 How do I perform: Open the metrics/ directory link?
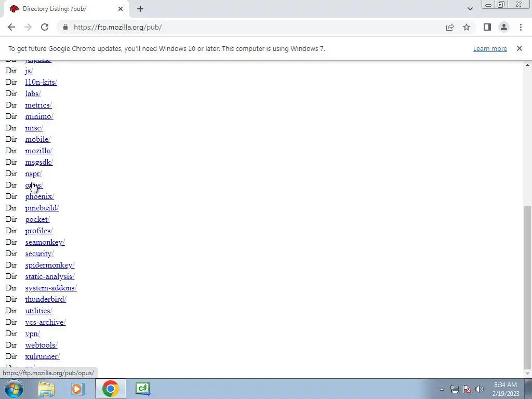point(38,105)
